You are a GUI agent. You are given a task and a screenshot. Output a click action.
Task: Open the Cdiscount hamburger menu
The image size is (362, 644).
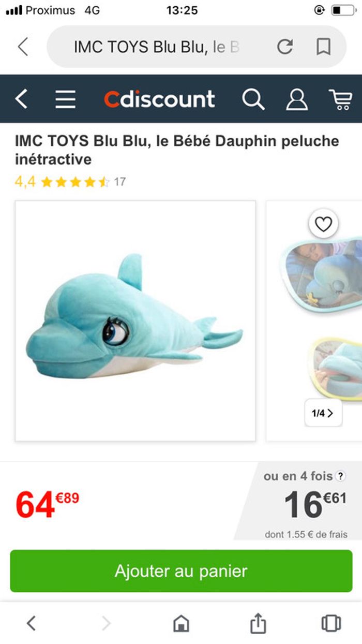click(x=66, y=99)
